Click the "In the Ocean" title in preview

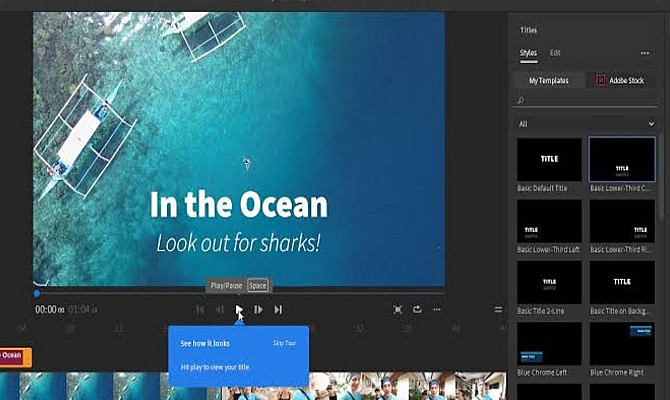coord(239,205)
